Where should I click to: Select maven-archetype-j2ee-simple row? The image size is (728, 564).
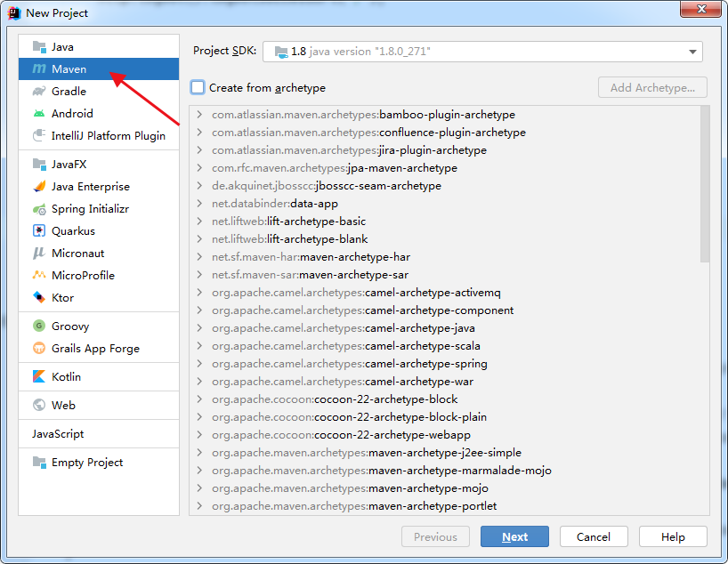click(x=445, y=453)
